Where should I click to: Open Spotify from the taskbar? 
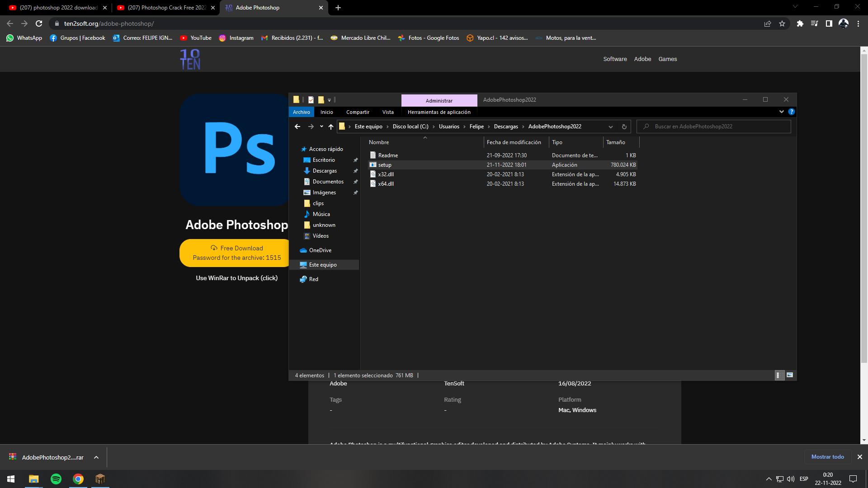[56, 479]
